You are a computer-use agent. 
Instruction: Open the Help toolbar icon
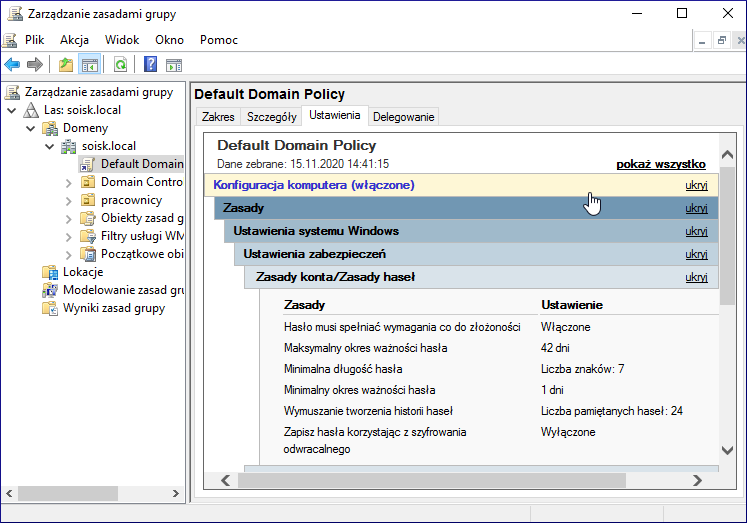[x=151, y=64]
